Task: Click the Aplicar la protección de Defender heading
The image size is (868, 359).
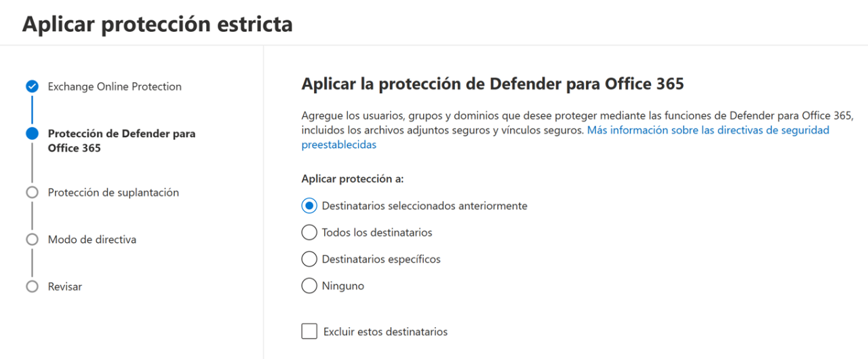Action: [x=492, y=84]
